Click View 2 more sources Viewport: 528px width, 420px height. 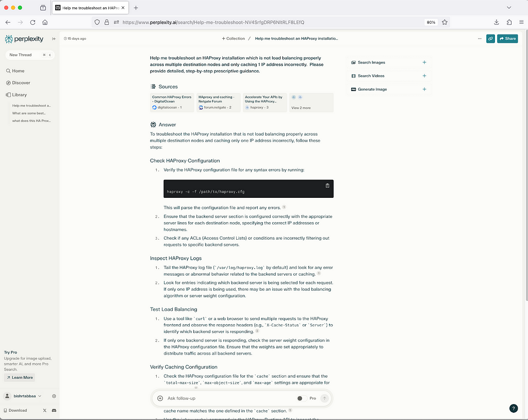(311, 103)
